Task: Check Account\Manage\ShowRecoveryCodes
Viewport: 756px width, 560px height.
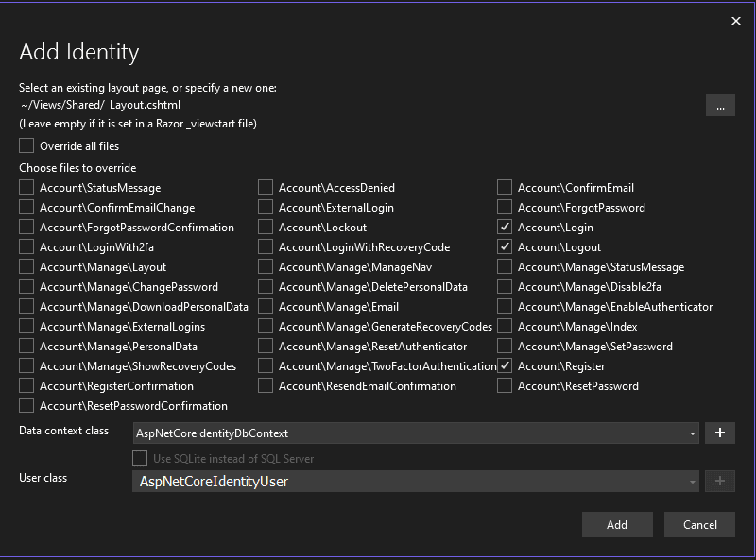Action: pos(26,365)
